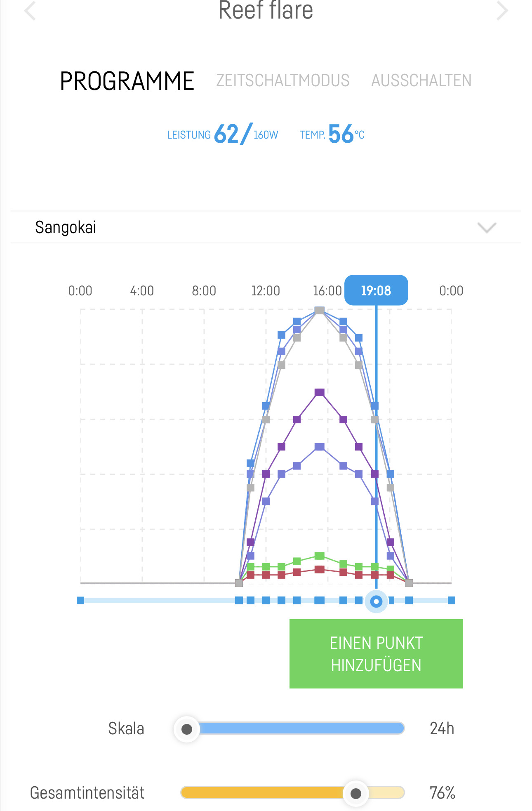
Task: Click the red channel peak point
Action: point(319,570)
